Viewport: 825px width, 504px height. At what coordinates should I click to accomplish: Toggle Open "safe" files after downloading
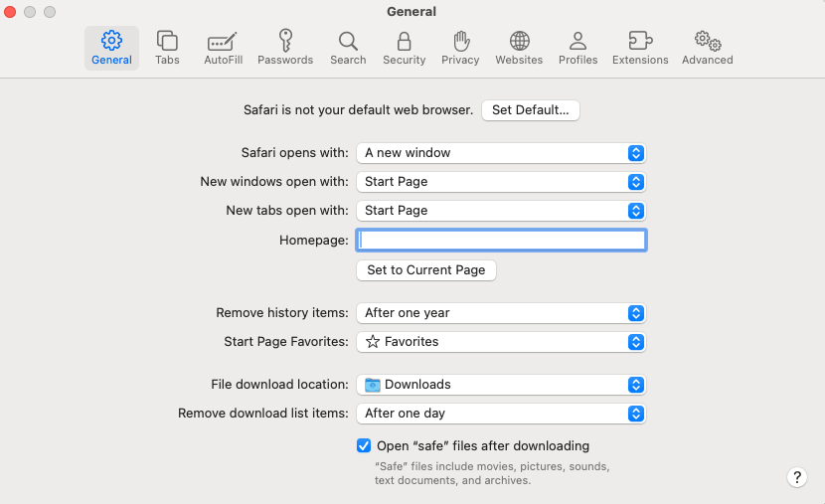click(x=364, y=445)
